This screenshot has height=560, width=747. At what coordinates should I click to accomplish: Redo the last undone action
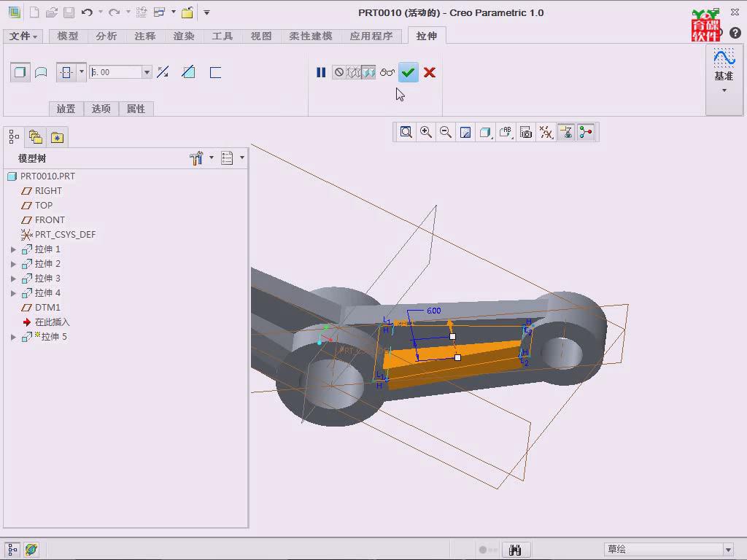[115, 12]
